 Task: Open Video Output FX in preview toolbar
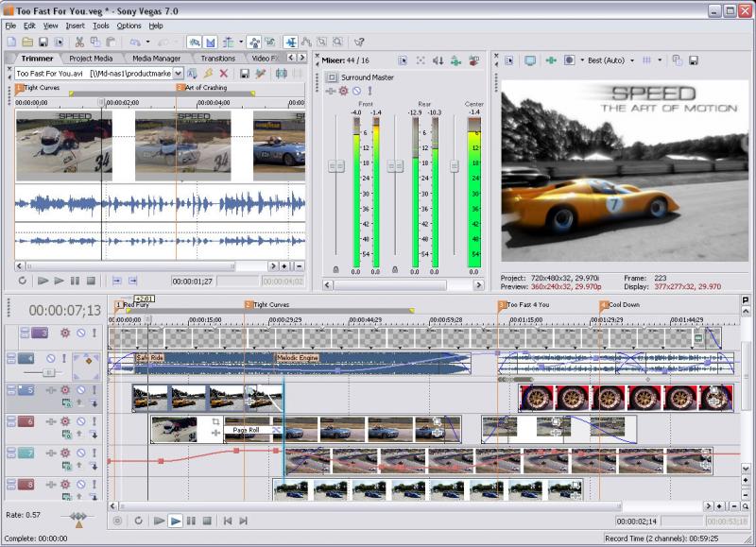551,60
